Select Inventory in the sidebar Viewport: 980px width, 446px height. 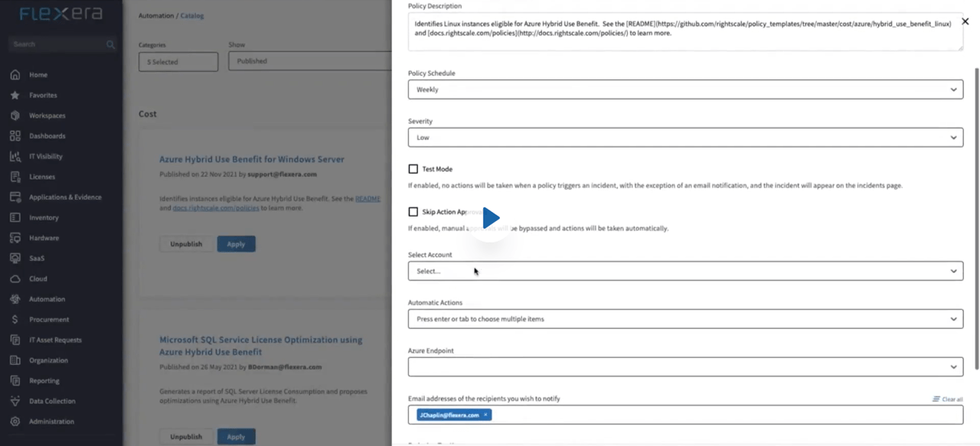(x=44, y=218)
